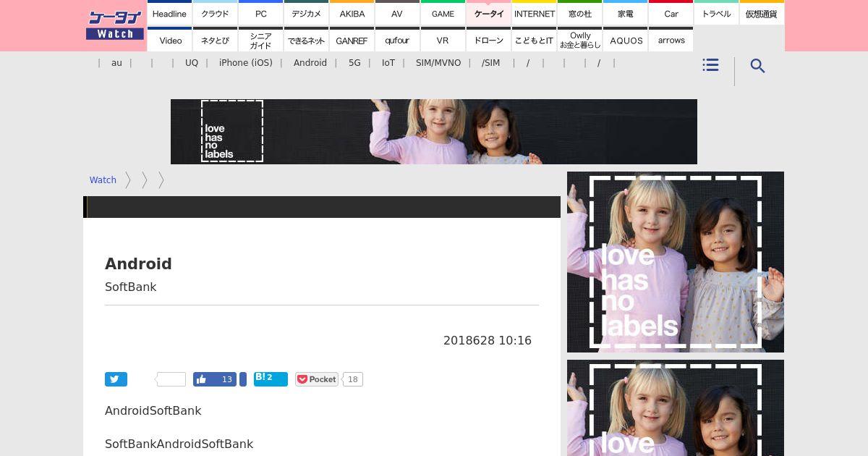The width and height of the screenshot is (868, 456).
Task: Go to the IoT category link
Action: pyautogui.click(x=388, y=63)
